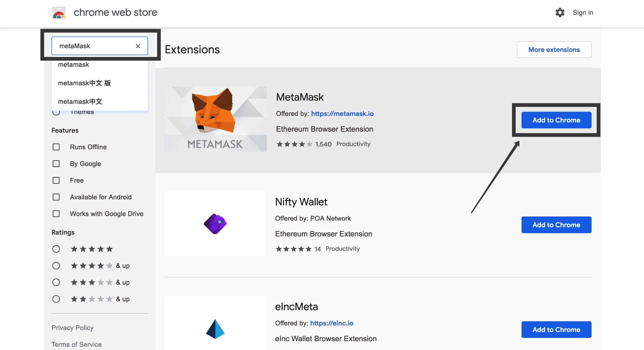Select the 'metamask' search suggestion
644x350 pixels.
coord(74,65)
